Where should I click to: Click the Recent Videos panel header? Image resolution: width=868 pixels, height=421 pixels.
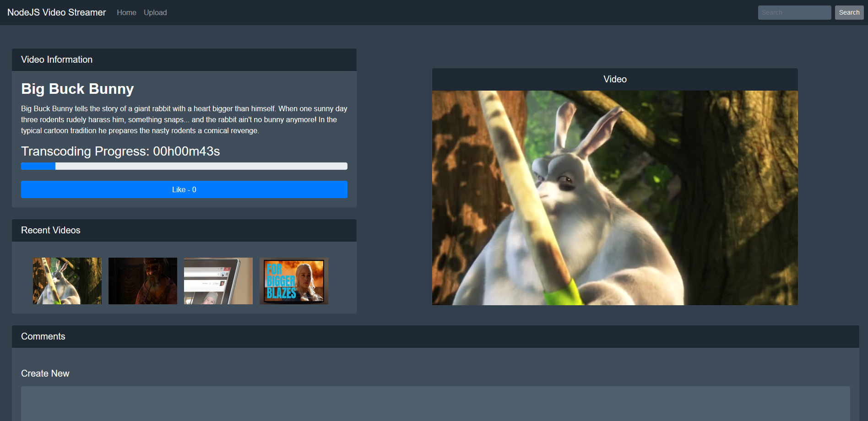click(184, 230)
